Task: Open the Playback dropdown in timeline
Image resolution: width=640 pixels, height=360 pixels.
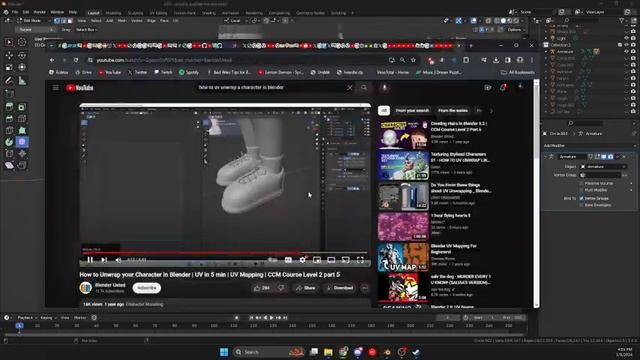Action: click(x=27, y=318)
